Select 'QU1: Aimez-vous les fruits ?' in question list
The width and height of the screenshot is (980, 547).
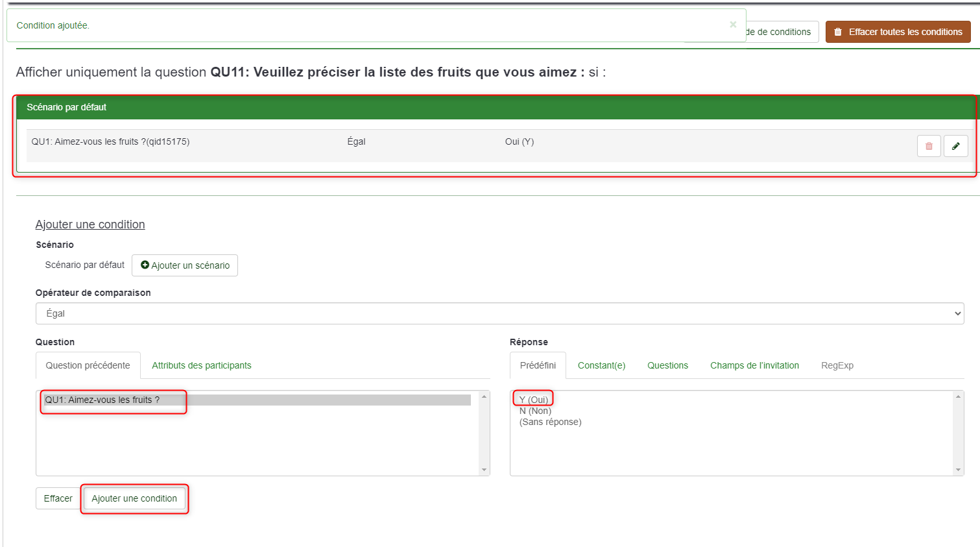102,400
